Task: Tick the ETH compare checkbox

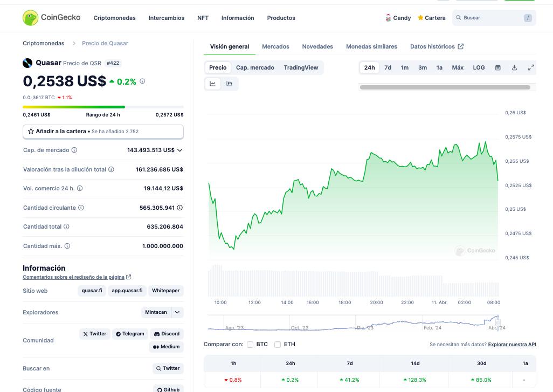Action: point(278,345)
